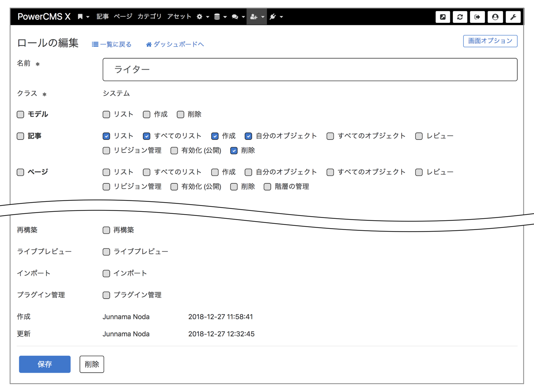Open the アセット menu item

179,16
